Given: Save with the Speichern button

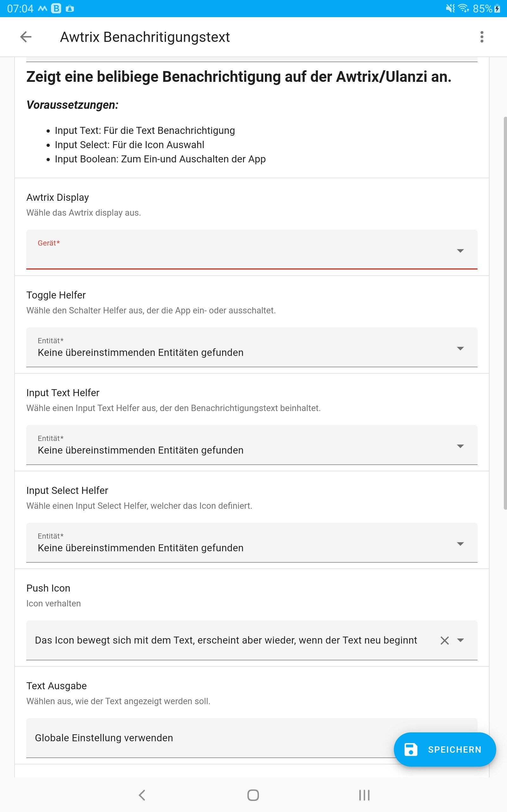Looking at the screenshot, I should pos(445,749).
